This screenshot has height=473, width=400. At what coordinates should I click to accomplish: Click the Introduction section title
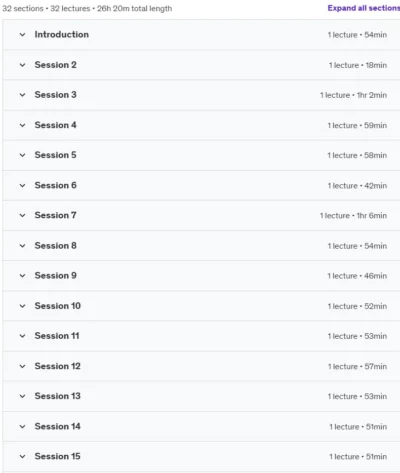point(62,34)
